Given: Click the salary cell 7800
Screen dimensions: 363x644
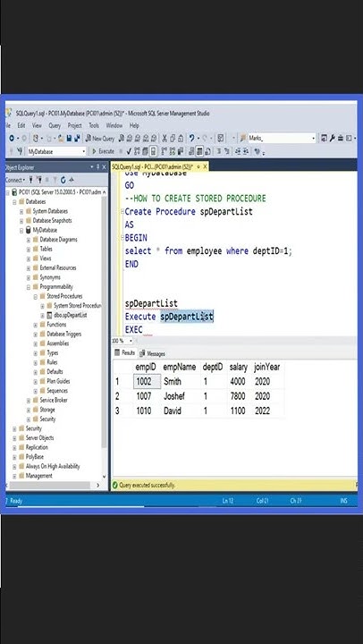Looking at the screenshot, I should [238, 396].
